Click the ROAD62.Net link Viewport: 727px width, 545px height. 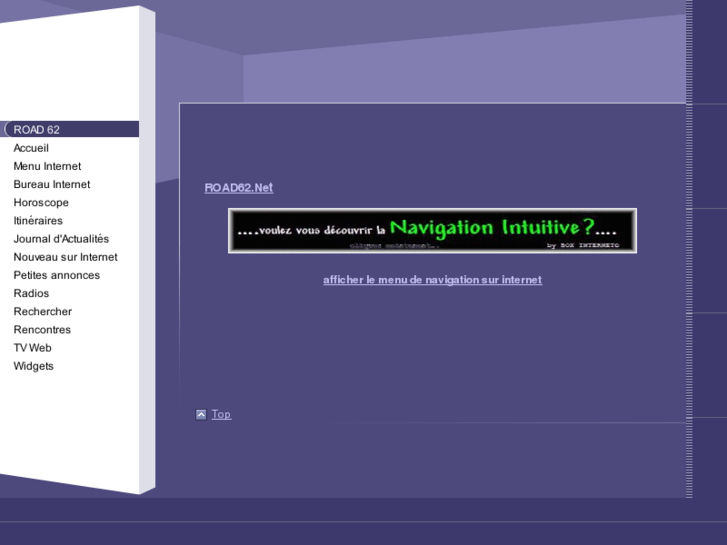(239, 188)
